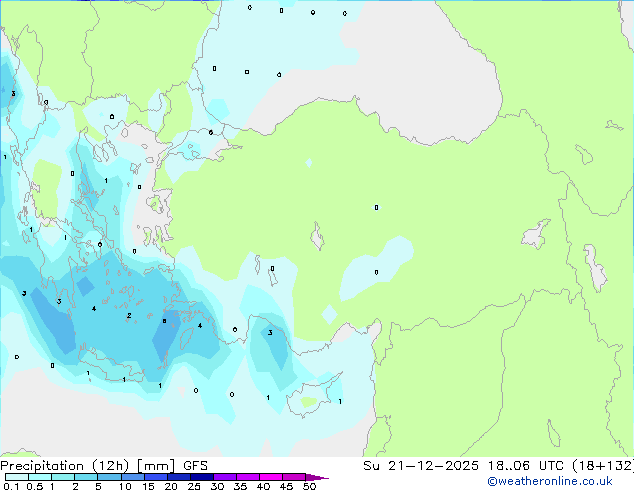The image size is (634, 490).
Task: Click the '2' precipitation value on the map
Action: pos(129,315)
